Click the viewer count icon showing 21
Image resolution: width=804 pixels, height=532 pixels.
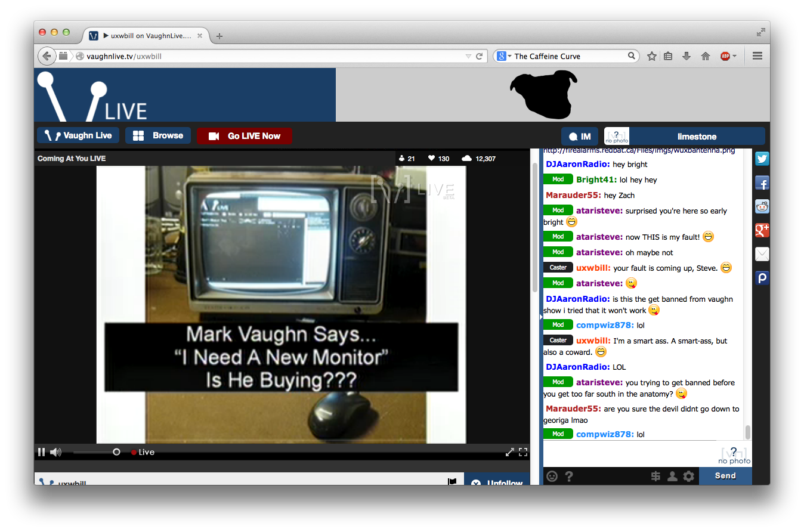click(402, 159)
